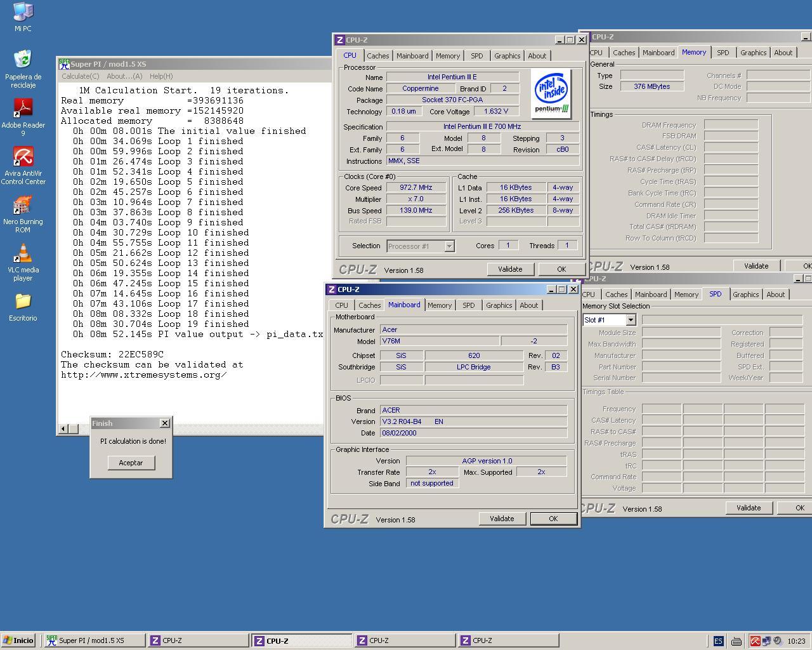Open the Inicio start menu
The width and height of the screenshot is (812, 650).
pyautogui.click(x=18, y=641)
